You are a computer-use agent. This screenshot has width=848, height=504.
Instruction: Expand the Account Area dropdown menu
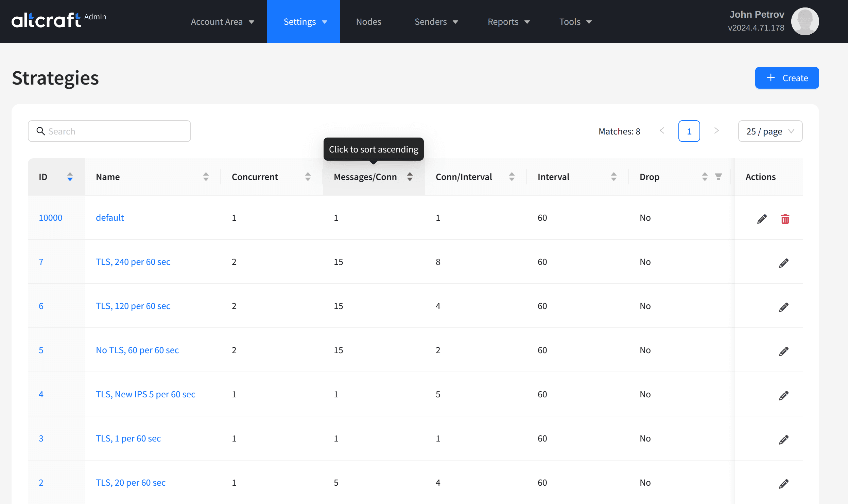[222, 22]
